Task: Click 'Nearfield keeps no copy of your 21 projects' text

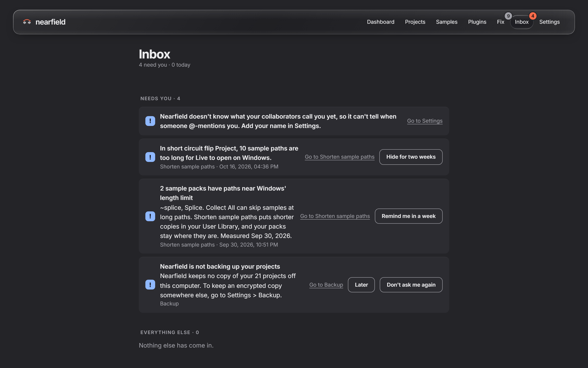Action: click(228, 285)
